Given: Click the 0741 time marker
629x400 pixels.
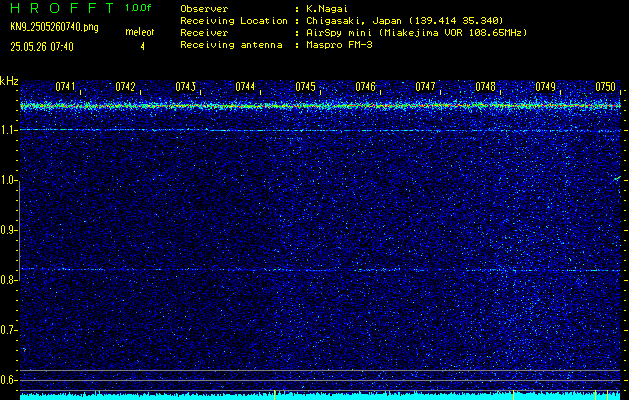Looking at the screenshot, I should pyautogui.click(x=65, y=86).
